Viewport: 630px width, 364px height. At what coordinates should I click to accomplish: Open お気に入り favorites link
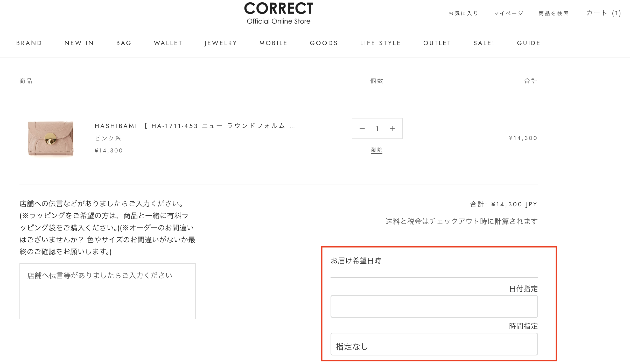click(x=463, y=13)
